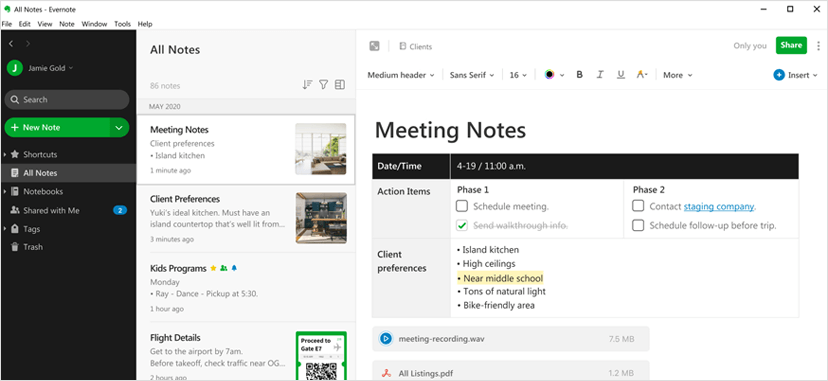The width and height of the screenshot is (828, 381).
Task: Change the note list view layout
Action: pos(340,84)
